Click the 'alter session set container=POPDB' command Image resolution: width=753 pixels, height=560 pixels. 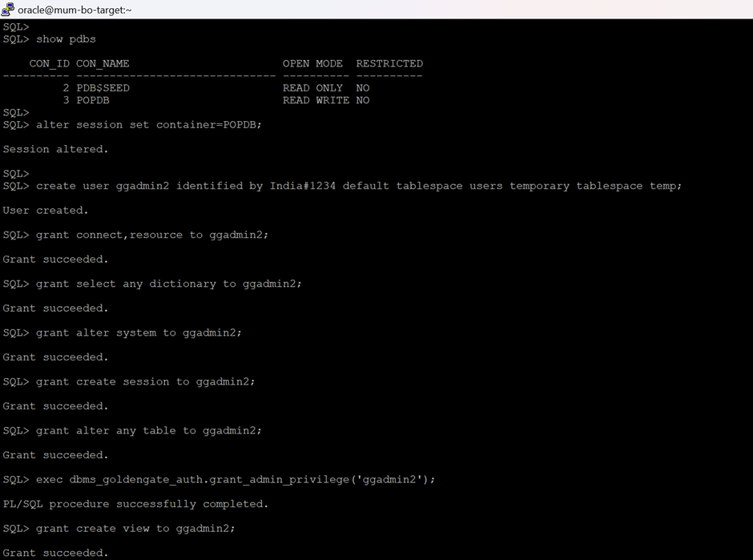[149, 125]
